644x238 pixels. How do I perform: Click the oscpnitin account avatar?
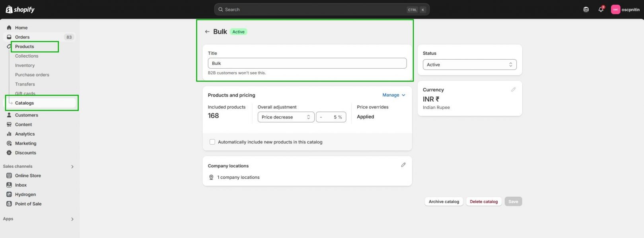pyautogui.click(x=615, y=10)
